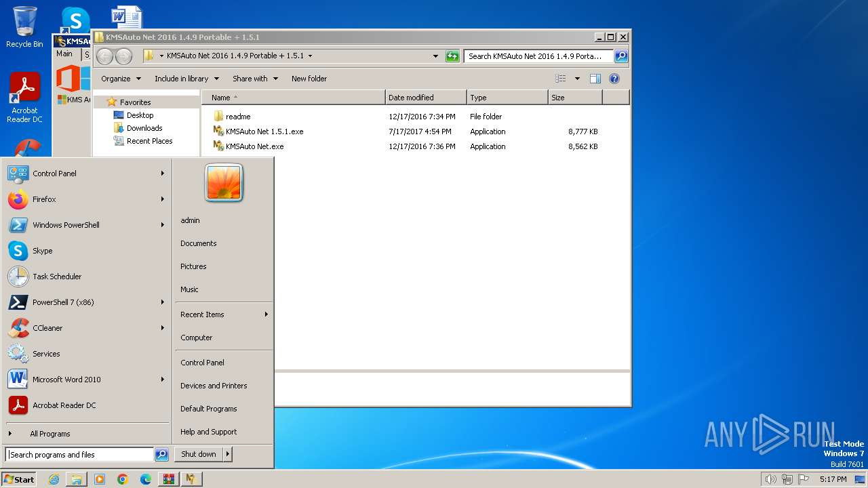Screen dimensions: 868x488
Task: Click Microsoft Edge taskbar icon
Action: pyautogui.click(x=146, y=479)
